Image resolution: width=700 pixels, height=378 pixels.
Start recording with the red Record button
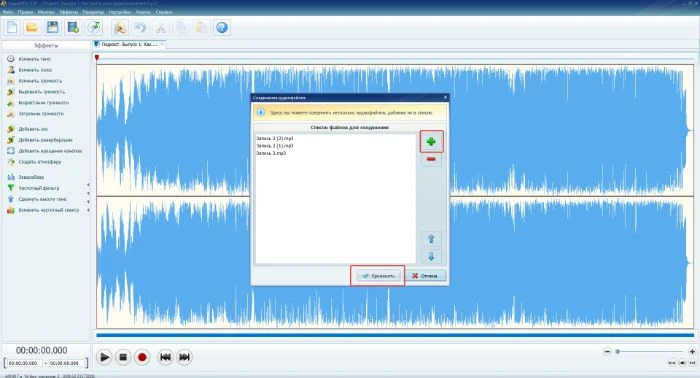pyautogui.click(x=142, y=357)
